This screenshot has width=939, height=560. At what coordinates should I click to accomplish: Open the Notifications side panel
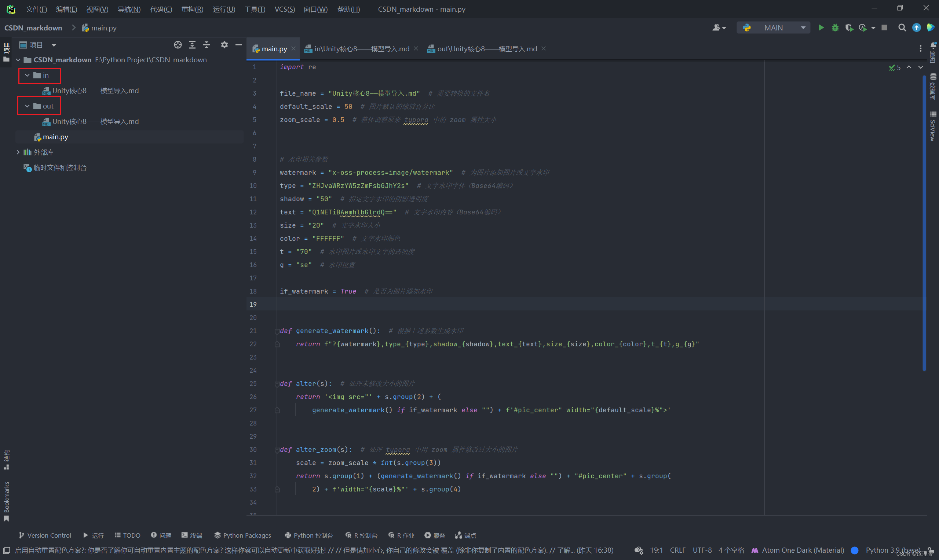click(933, 52)
